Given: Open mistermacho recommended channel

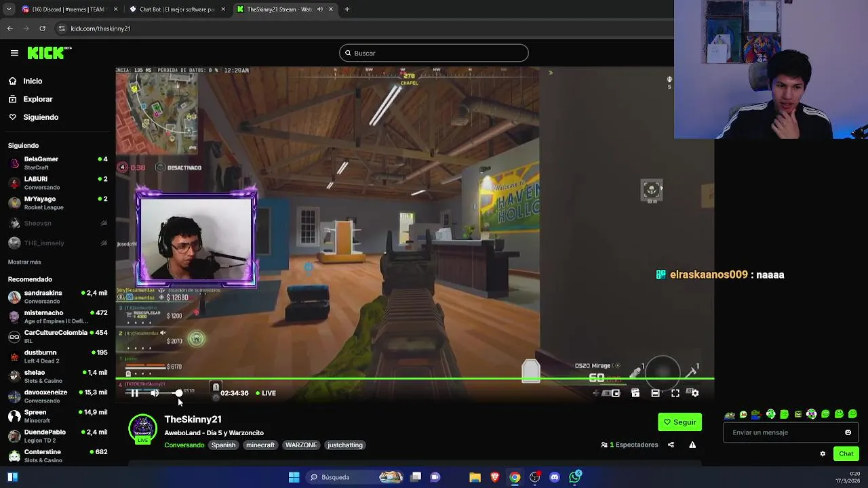Looking at the screenshot, I should [x=58, y=317].
